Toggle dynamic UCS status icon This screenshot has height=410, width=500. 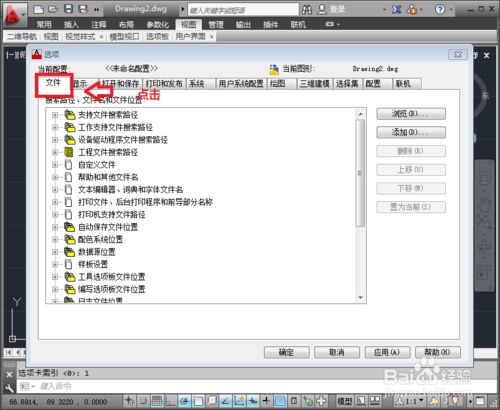[x=239, y=400]
